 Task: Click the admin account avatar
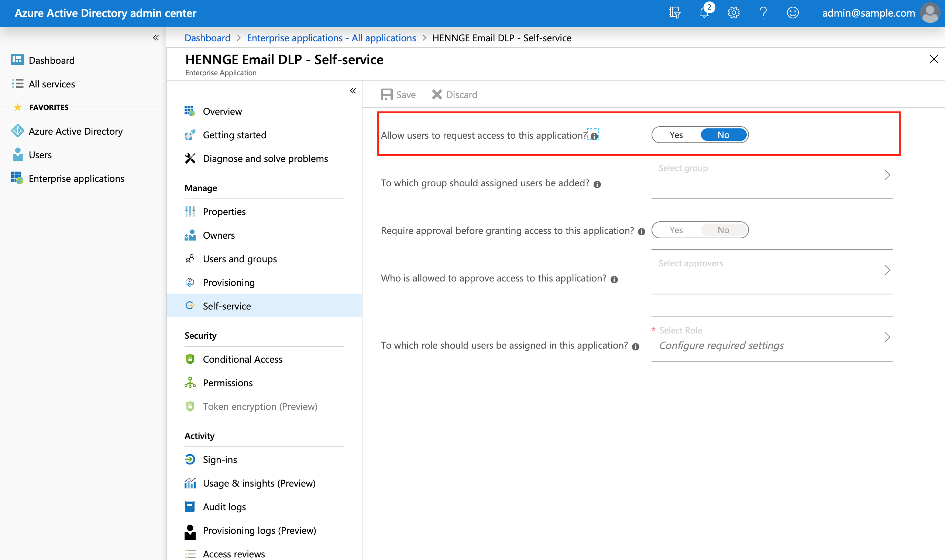930,13
